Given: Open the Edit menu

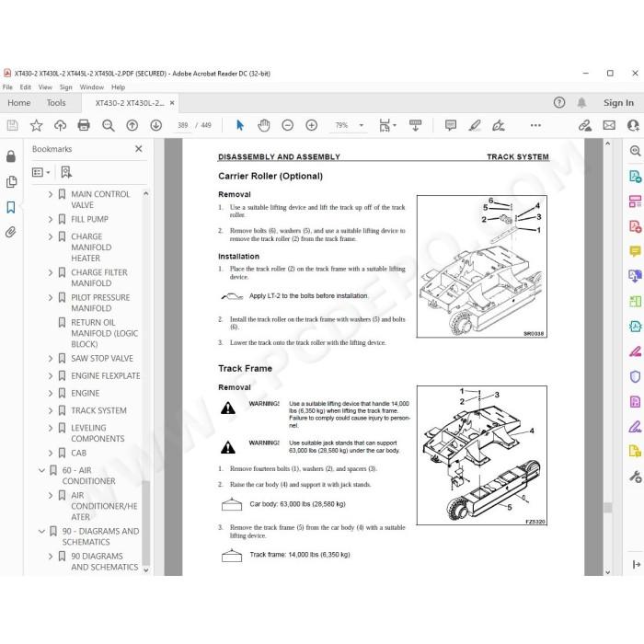Looking at the screenshot, I should point(25,87).
